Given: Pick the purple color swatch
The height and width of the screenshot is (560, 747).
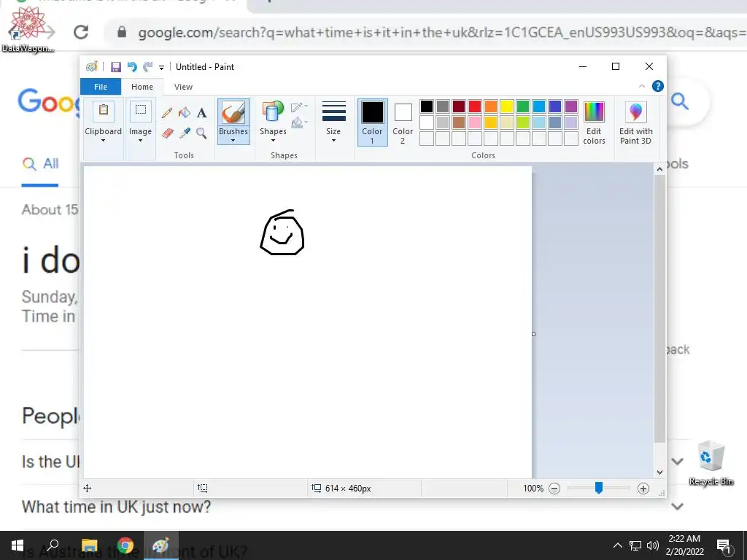Looking at the screenshot, I should point(570,106).
